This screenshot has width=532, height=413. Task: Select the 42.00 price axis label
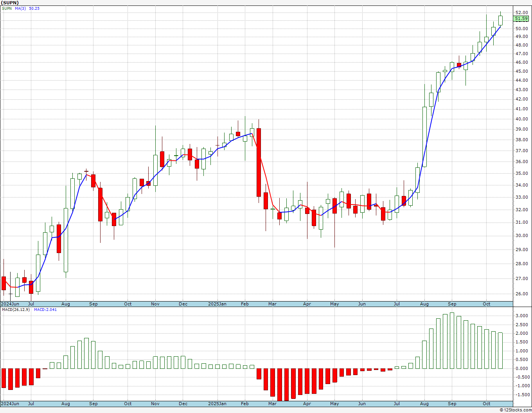point(521,99)
